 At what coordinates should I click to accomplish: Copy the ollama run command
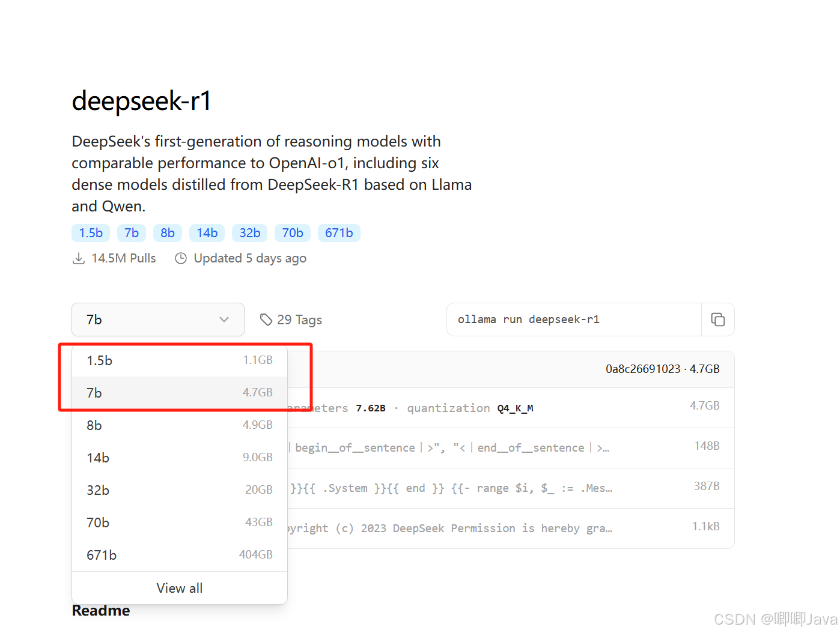(x=717, y=320)
